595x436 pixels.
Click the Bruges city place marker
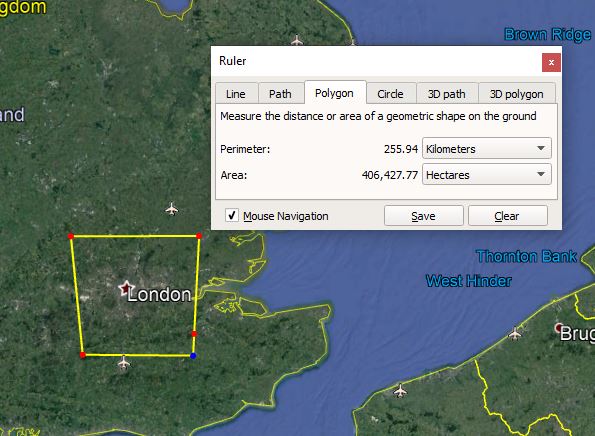tap(559, 327)
